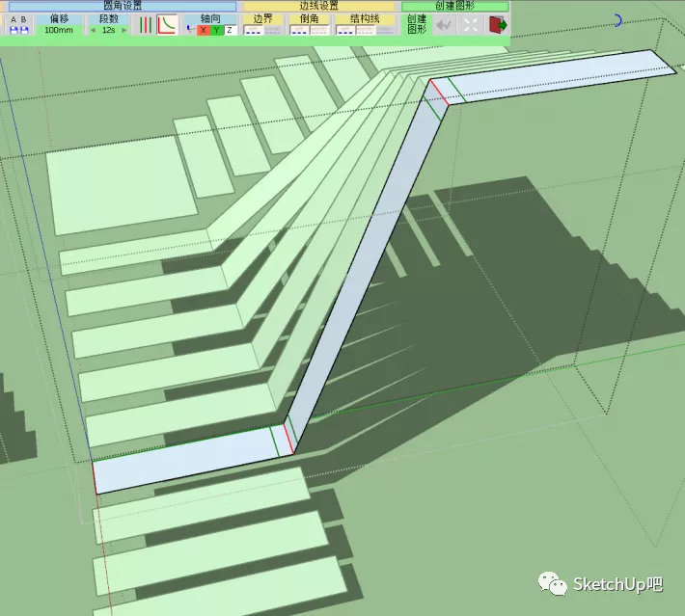
Task: Save settings to preset B
Action: [24, 30]
